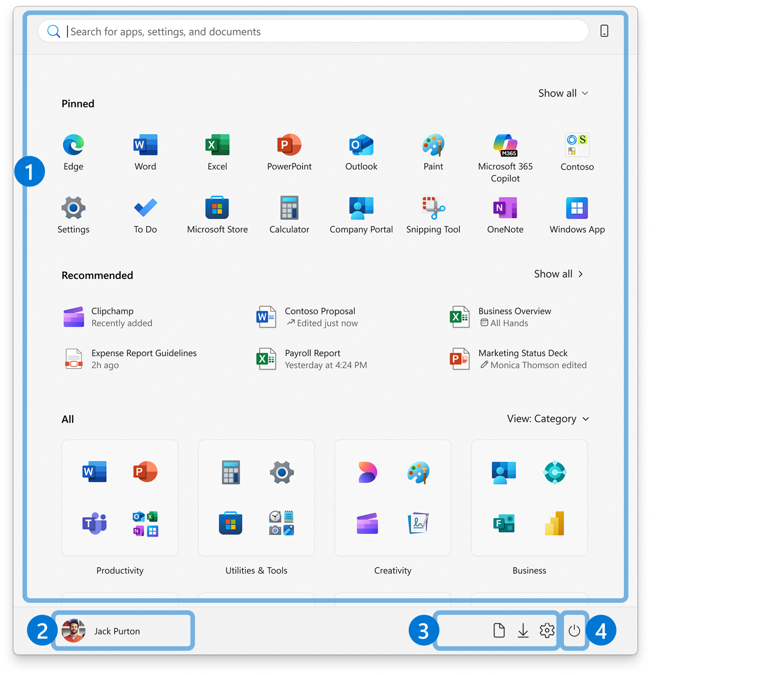Open the Creativity category label
784x675 pixels.
click(393, 571)
